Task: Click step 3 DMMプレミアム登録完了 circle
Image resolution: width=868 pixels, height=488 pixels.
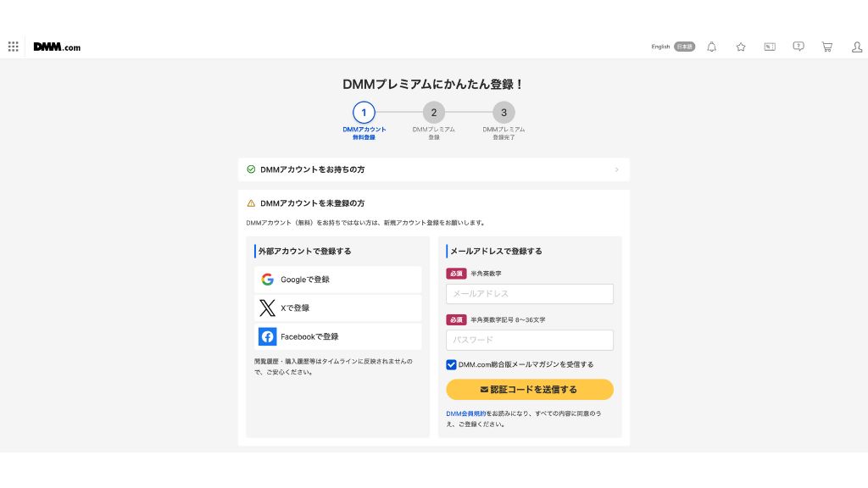Action: (x=504, y=112)
